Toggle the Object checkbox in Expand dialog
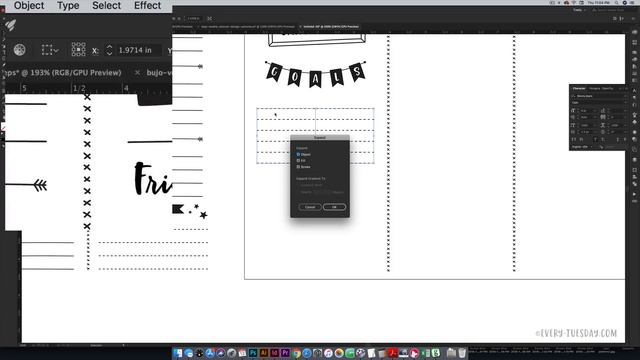The width and height of the screenshot is (640, 360). click(298, 155)
